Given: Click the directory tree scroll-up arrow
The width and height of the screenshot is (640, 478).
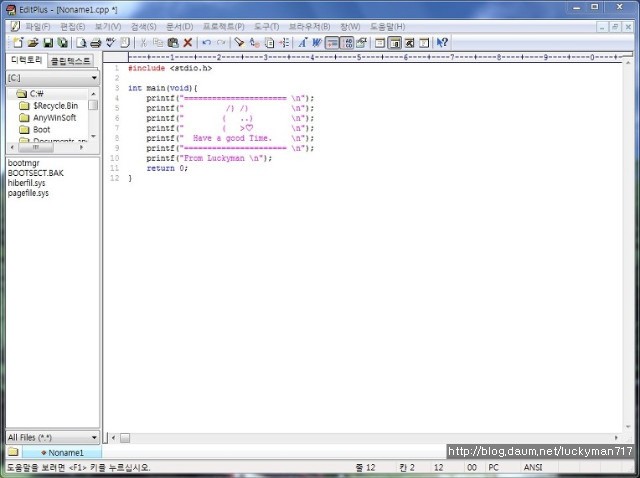Looking at the screenshot, I should point(93,94).
